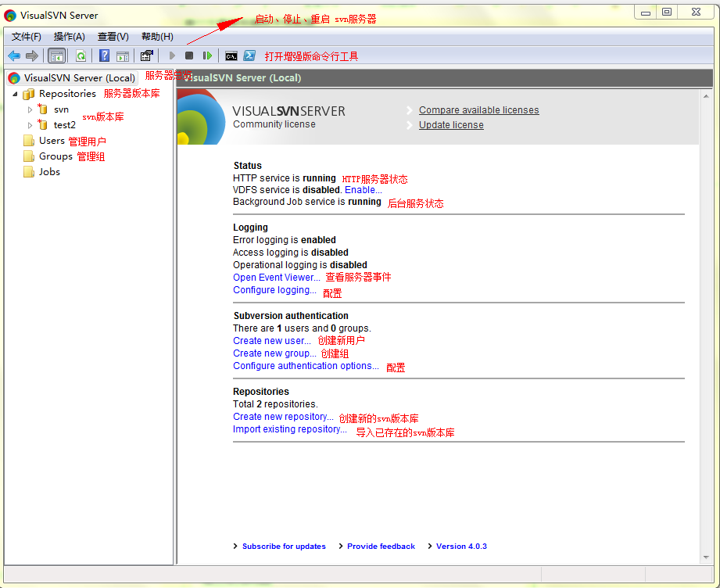Open the 查看(V) menu

(113, 37)
